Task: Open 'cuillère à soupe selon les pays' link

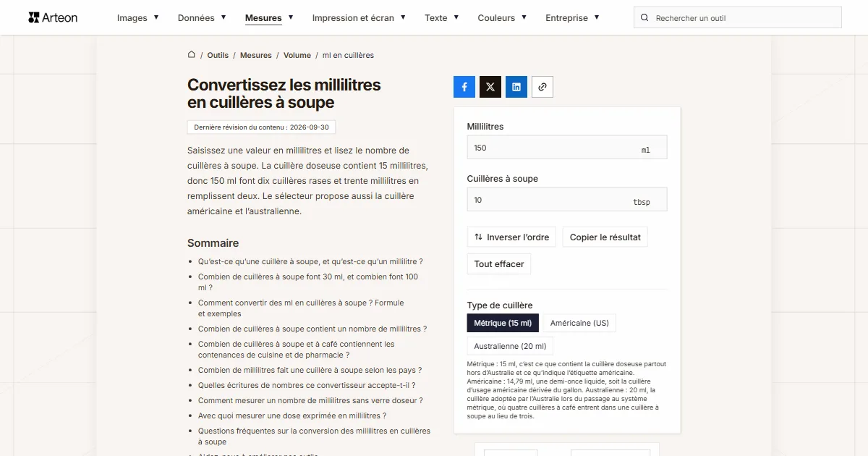Action: click(310, 370)
